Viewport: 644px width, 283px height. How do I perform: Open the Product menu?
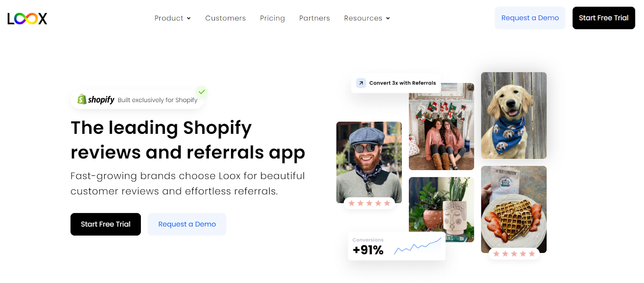click(x=173, y=18)
